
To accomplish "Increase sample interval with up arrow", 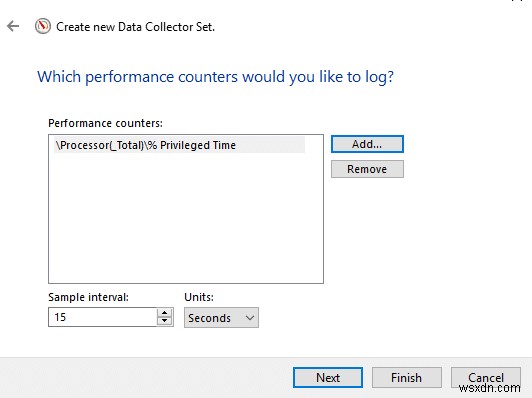I will [165, 313].
